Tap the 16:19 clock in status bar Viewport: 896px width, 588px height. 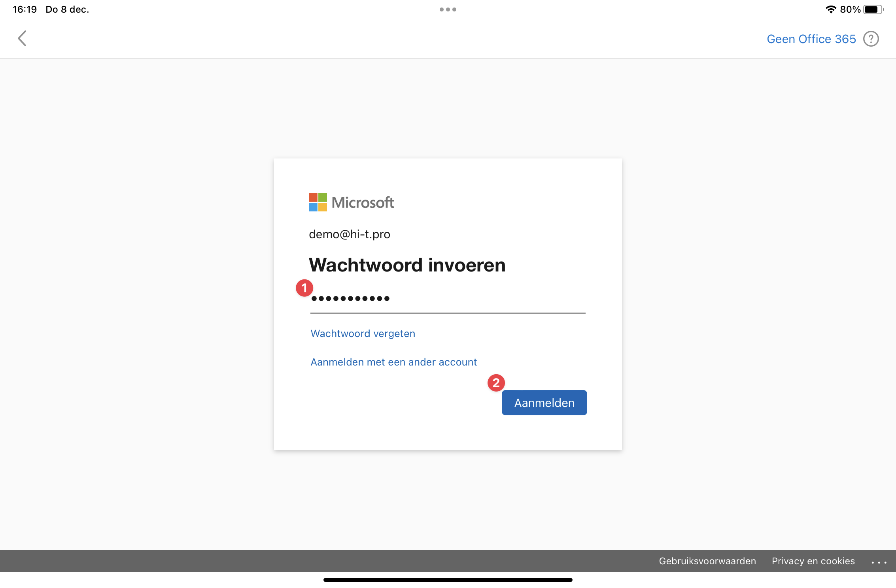(x=25, y=9)
